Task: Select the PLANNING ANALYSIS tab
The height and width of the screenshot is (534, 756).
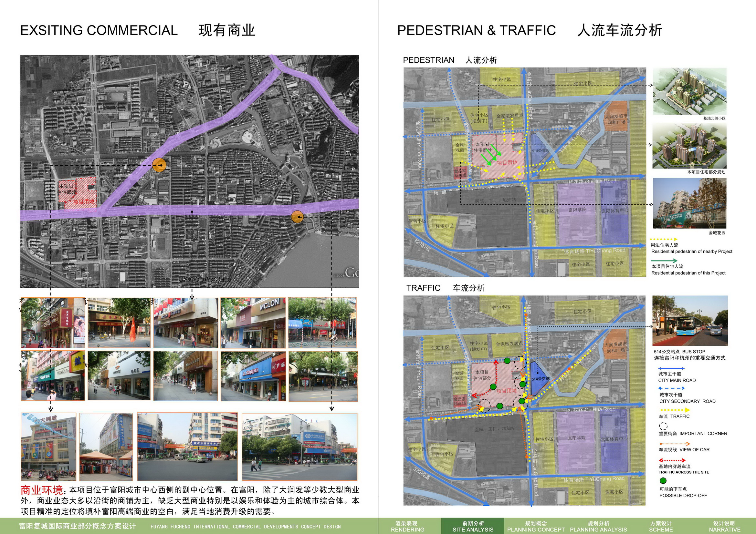Action: (x=598, y=526)
